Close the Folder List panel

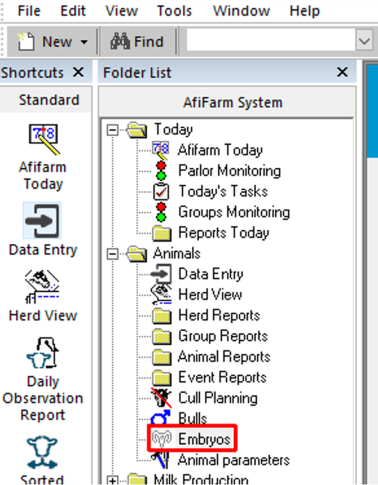pyautogui.click(x=342, y=72)
